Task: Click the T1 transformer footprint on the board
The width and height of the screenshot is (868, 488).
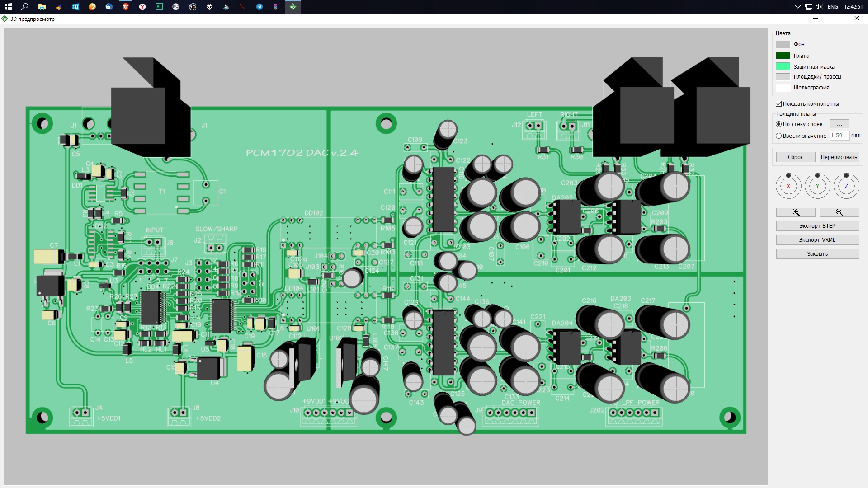Action: click(161, 192)
